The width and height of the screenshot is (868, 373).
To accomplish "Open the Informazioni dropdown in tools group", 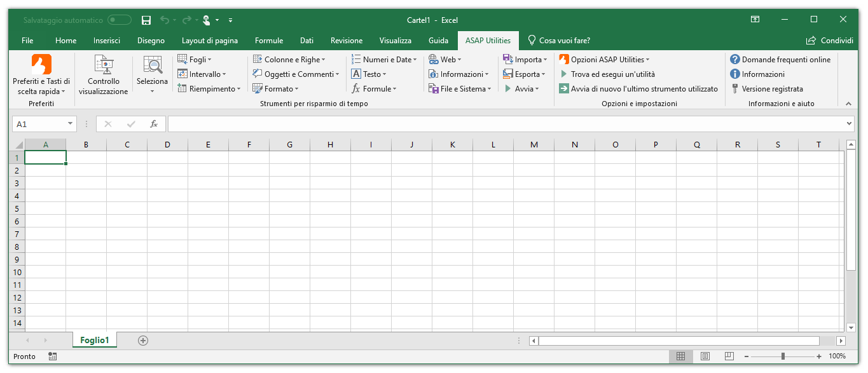I will pyautogui.click(x=458, y=74).
